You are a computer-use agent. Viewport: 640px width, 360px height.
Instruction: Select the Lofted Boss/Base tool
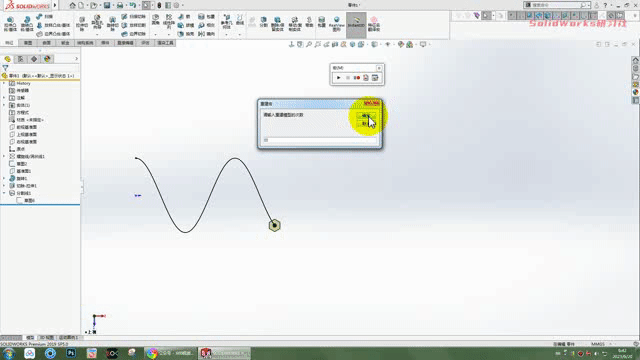click(53, 25)
